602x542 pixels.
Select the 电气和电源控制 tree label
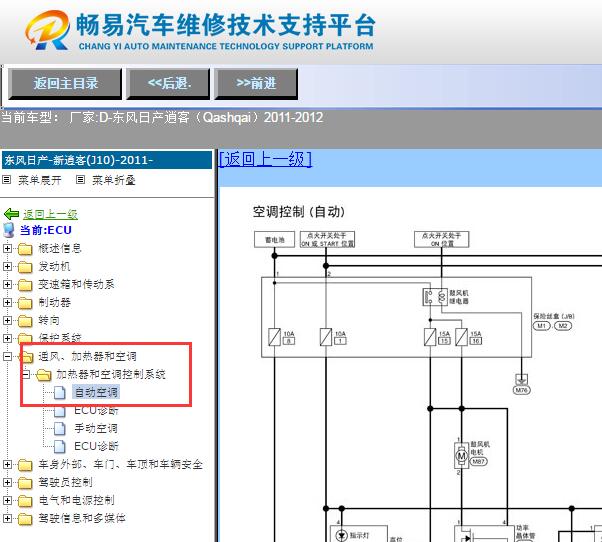tap(76, 501)
